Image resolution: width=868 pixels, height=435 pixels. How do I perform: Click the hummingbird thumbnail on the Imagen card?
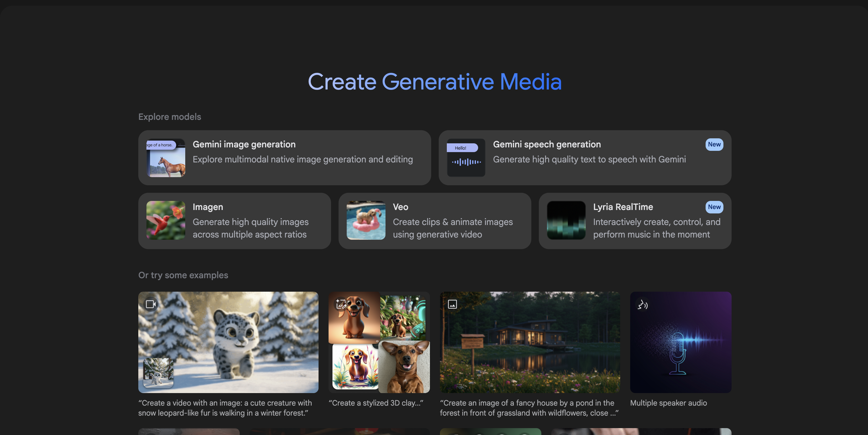(166, 221)
